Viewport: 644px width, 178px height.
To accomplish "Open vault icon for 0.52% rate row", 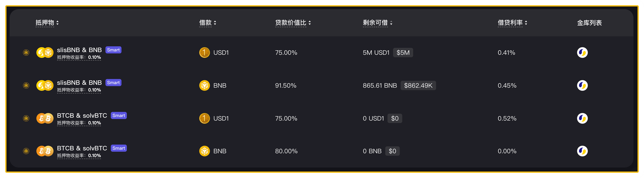I will click(582, 118).
